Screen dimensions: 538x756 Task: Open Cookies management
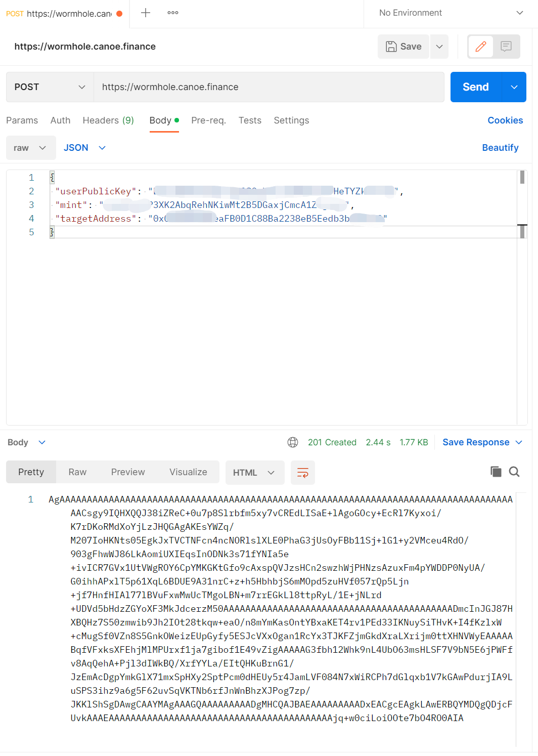[x=505, y=120]
